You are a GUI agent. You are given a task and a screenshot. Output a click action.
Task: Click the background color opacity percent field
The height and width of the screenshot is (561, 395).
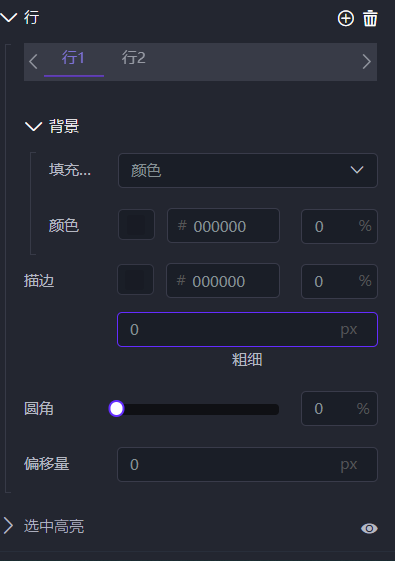339,226
